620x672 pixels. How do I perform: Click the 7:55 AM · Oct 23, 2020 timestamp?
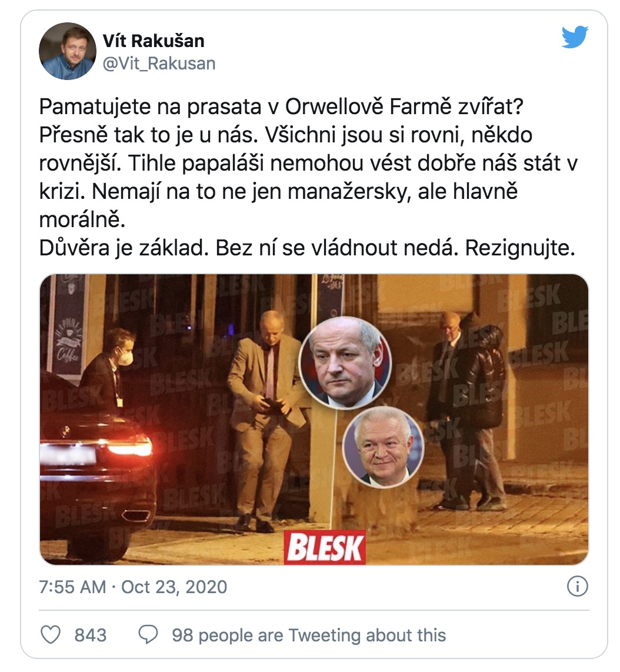click(x=133, y=587)
